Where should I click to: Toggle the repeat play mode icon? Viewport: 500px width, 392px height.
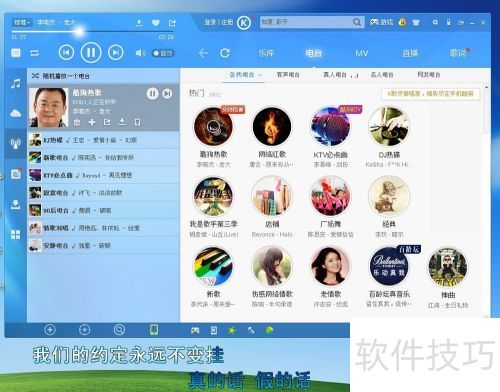34,53
